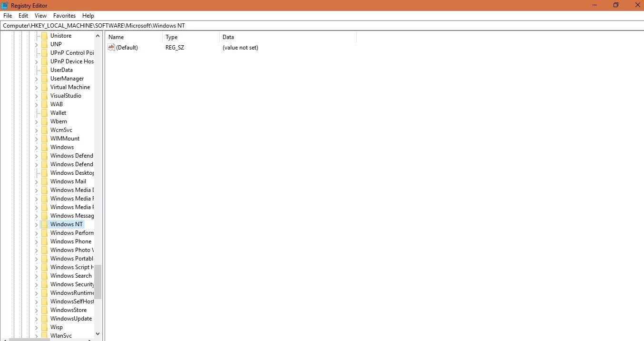The width and height of the screenshot is (644, 341).
Task: Open the Edit menu
Action: pyautogui.click(x=23, y=16)
